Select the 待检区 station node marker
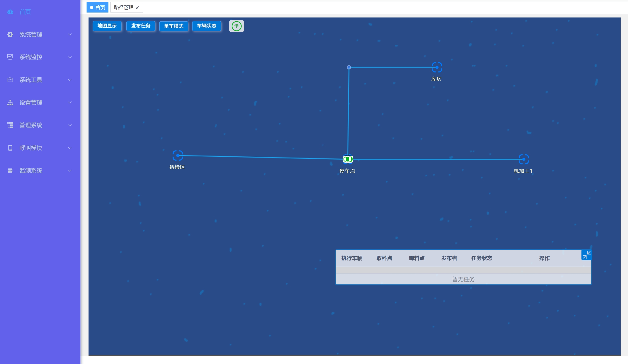This screenshot has width=628, height=364. click(x=178, y=156)
